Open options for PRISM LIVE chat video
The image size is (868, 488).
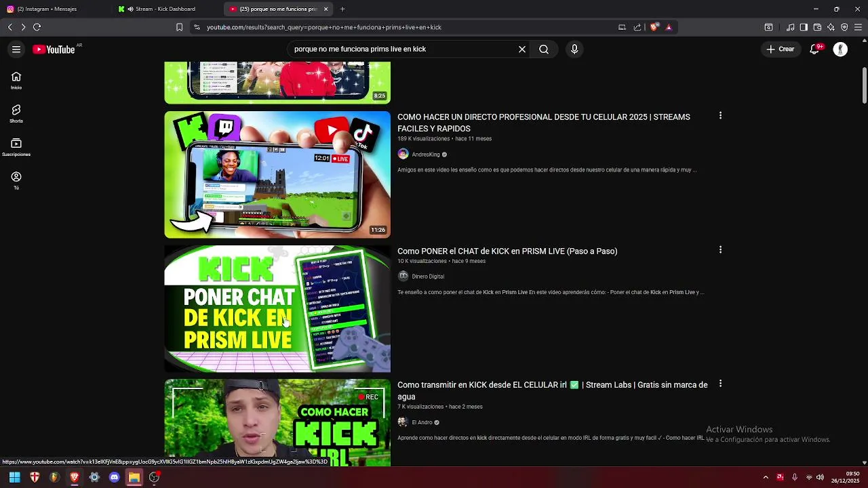[x=720, y=250]
